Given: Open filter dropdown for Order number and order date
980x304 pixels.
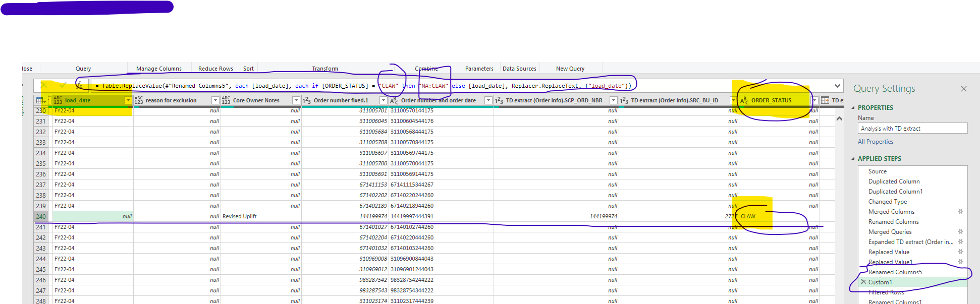Looking at the screenshot, I should (x=488, y=100).
